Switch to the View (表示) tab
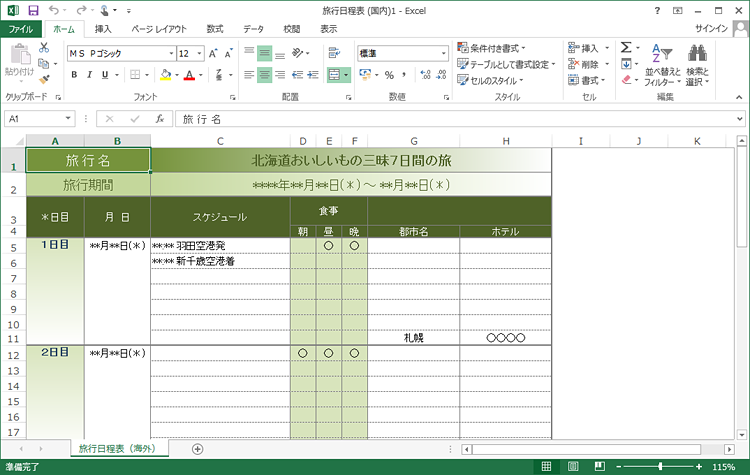The height and width of the screenshot is (475, 750). [x=329, y=29]
